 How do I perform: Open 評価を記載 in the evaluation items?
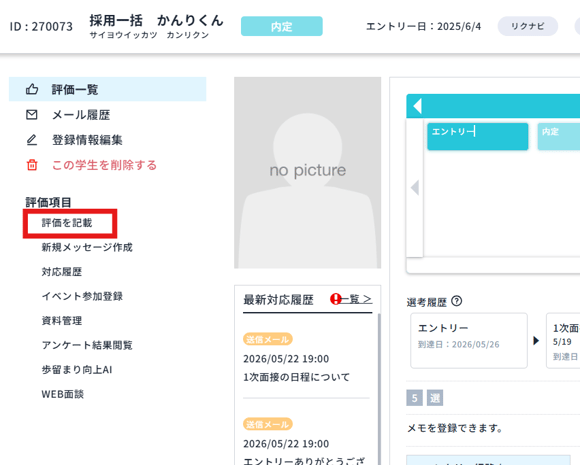pyautogui.click(x=67, y=223)
